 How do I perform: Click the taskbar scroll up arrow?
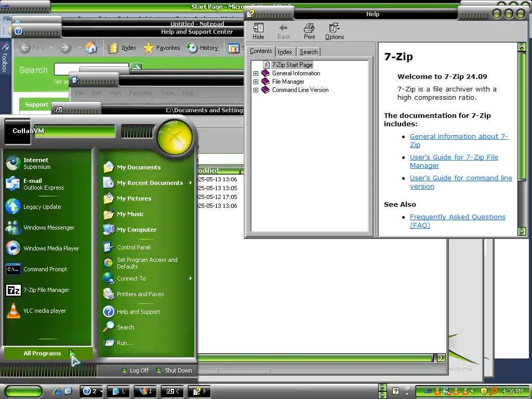(382, 388)
